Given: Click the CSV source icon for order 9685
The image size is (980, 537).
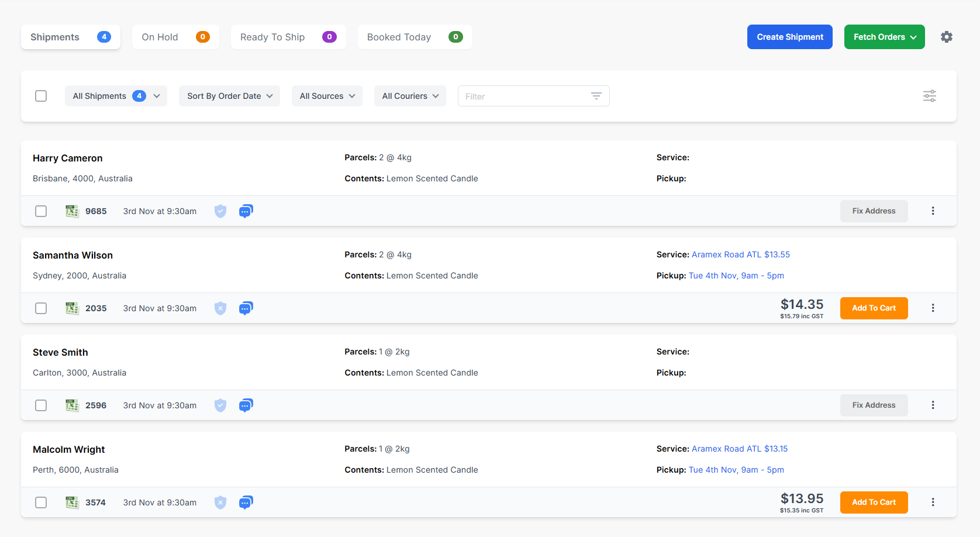Looking at the screenshot, I should [72, 211].
